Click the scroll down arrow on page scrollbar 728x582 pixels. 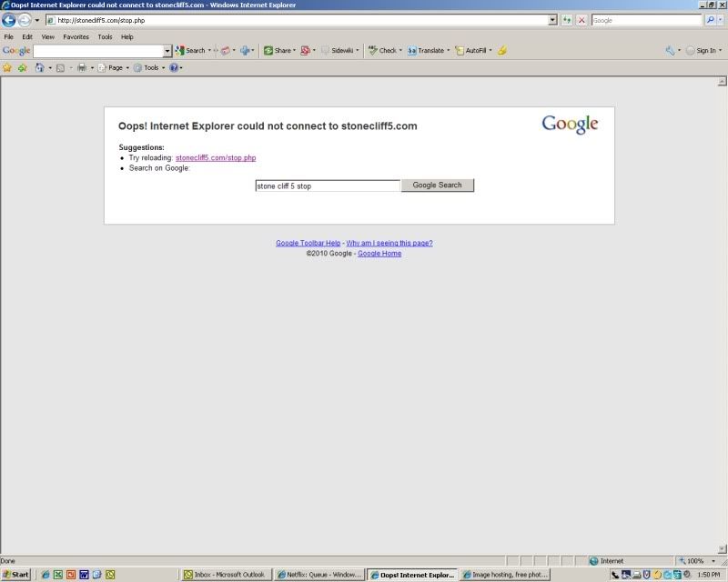tap(722, 549)
